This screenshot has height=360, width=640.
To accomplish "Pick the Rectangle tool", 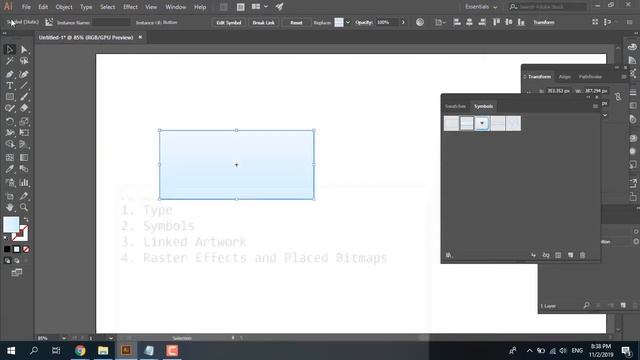I will pos(10,97).
